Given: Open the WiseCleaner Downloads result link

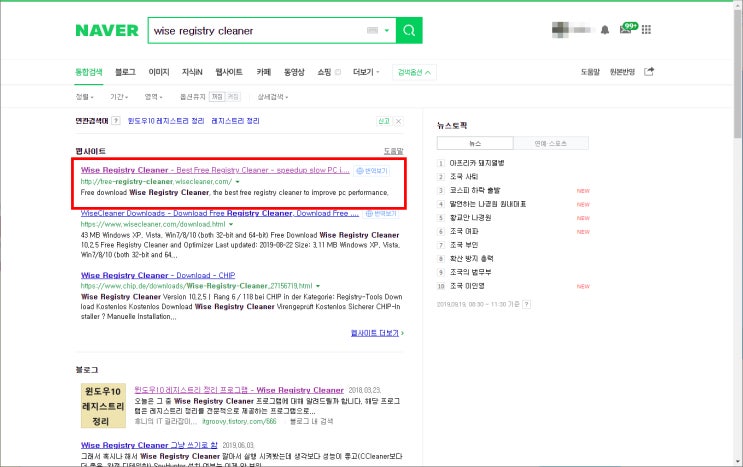Looking at the screenshot, I should pyautogui.click(x=220, y=213).
